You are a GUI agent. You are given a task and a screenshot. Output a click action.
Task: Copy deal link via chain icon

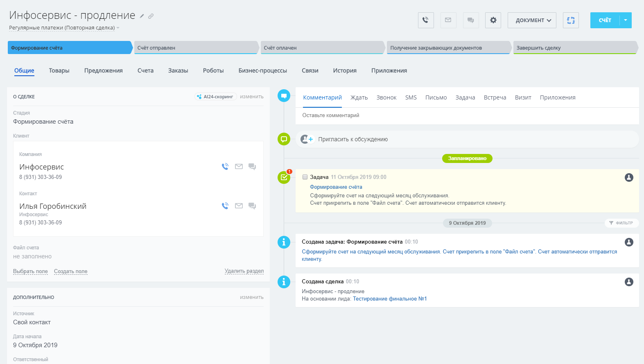point(151,16)
